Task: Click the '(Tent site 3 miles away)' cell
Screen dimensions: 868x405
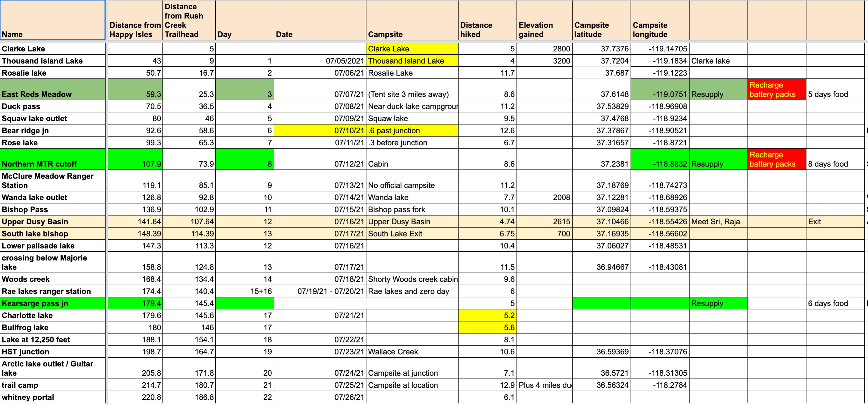Action: (412, 89)
